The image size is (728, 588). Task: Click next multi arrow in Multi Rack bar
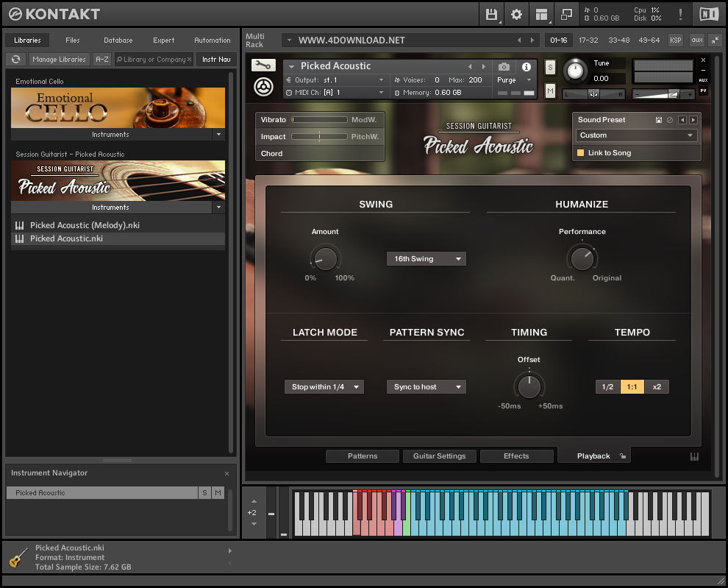click(532, 40)
